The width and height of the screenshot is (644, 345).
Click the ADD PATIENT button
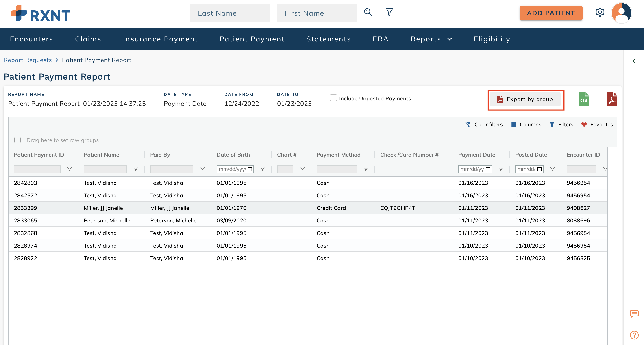coord(551,13)
